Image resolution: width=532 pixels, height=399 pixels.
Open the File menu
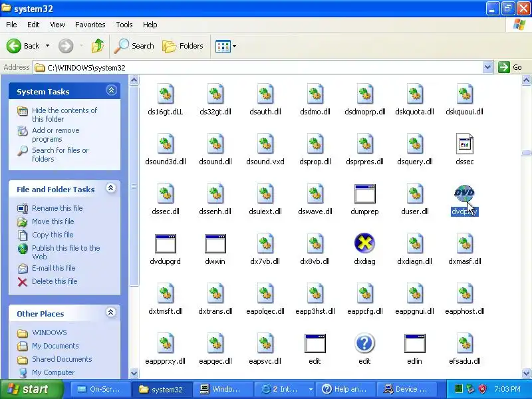(11, 25)
